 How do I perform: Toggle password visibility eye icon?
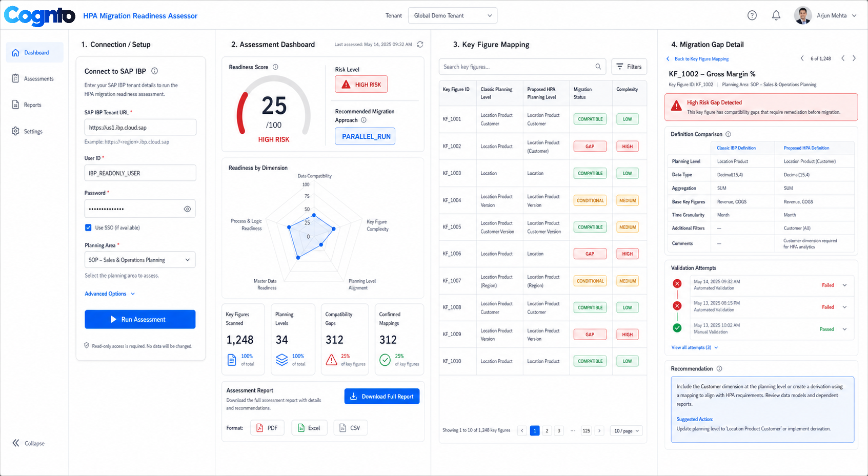[187, 209]
